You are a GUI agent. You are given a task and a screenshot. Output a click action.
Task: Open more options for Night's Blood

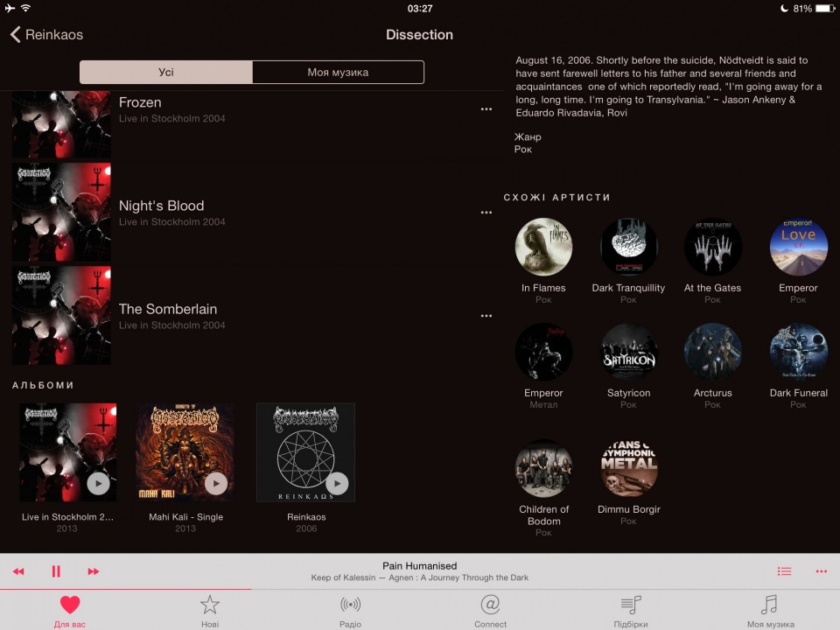486,213
